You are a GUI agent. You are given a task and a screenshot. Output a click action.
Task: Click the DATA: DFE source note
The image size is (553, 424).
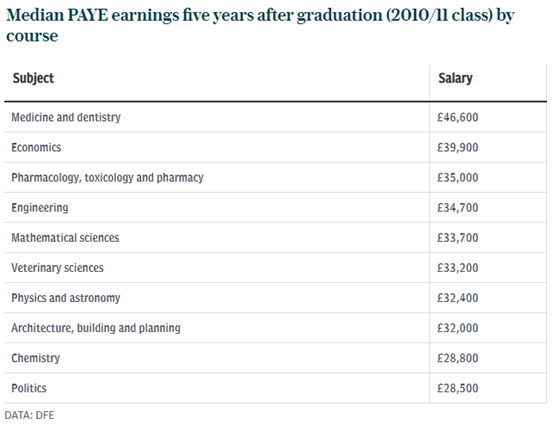(x=30, y=415)
